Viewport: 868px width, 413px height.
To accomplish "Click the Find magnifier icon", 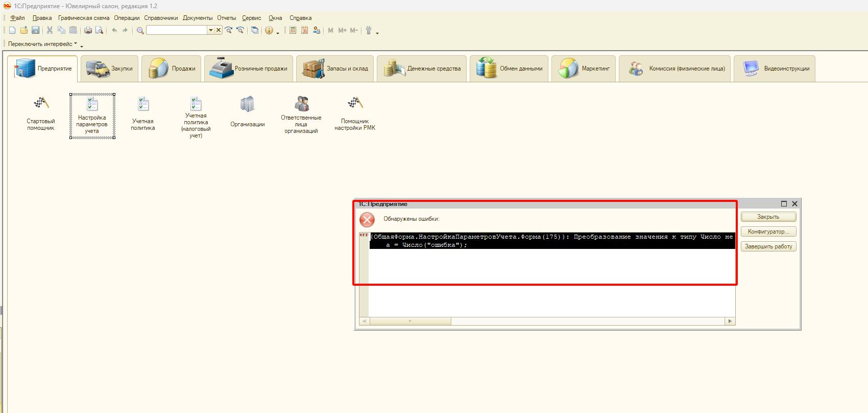I will tap(140, 30).
